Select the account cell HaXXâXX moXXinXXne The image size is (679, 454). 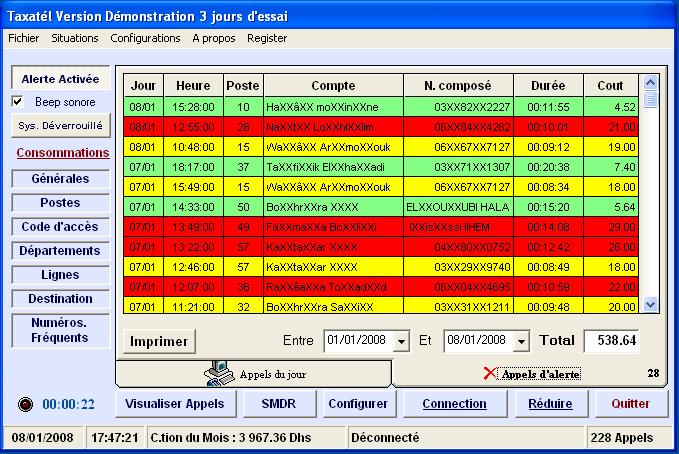tap(333, 107)
